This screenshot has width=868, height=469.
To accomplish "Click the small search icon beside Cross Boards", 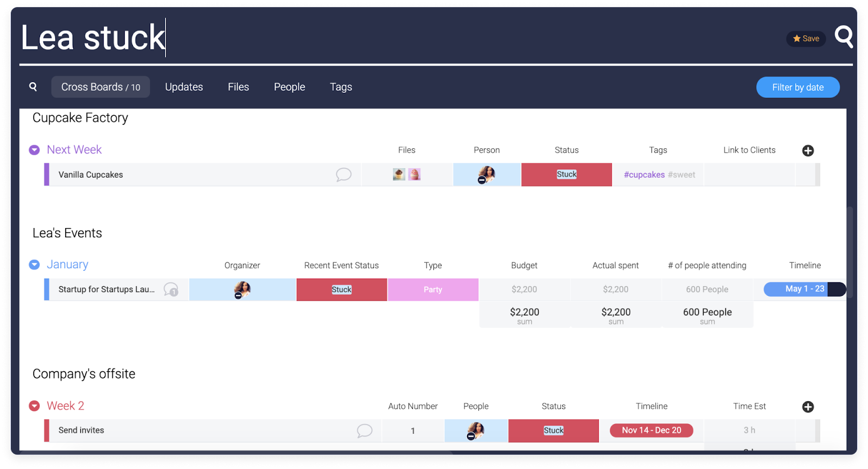I will coord(33,87).
